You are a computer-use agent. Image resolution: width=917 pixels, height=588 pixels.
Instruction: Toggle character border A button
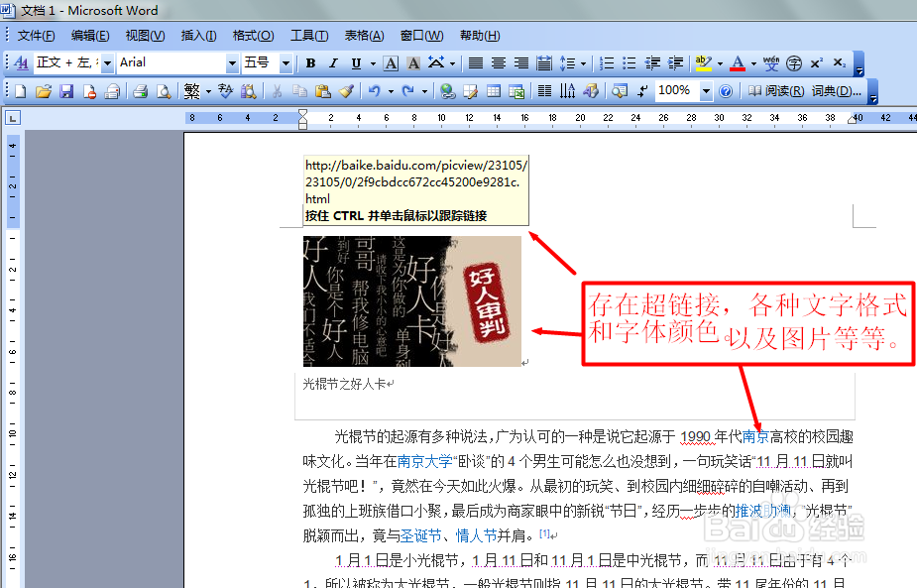pyautogui.click(x=391, y=62)
